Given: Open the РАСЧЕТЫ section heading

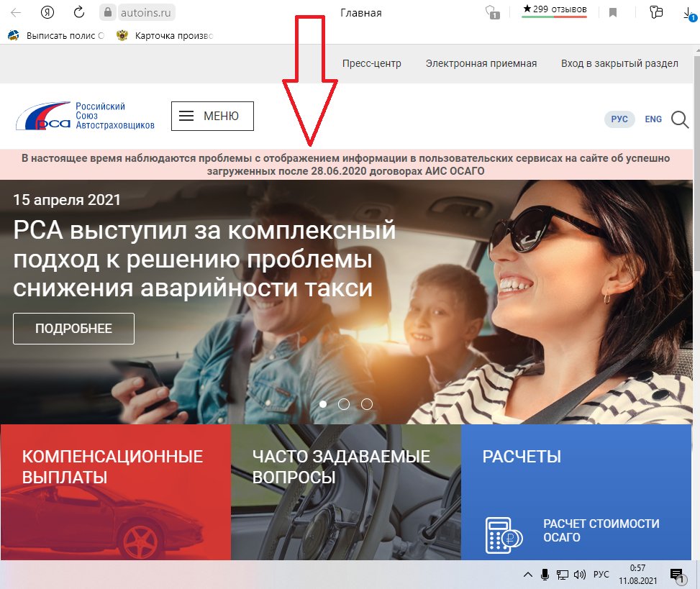Looking at the screenshot, I should pos(522,457).
